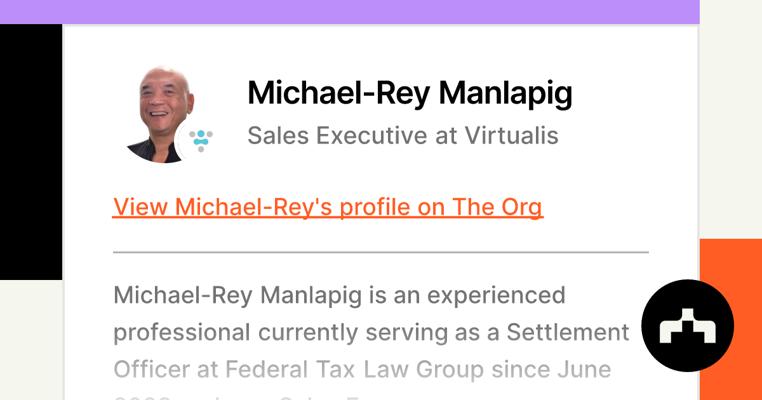Click the black panel on the left edge

(x=30, y=150)
